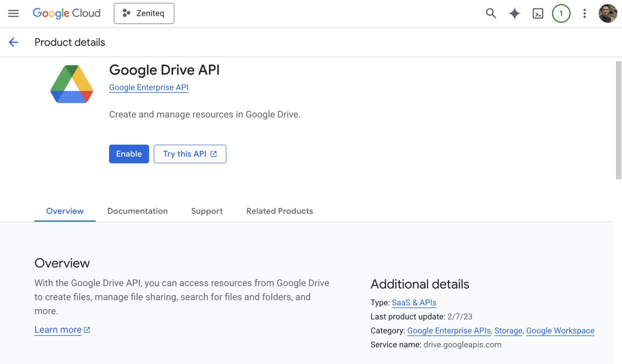
Task: Click the service name drive.googleapis.com
Action: (x=462, y=345)
